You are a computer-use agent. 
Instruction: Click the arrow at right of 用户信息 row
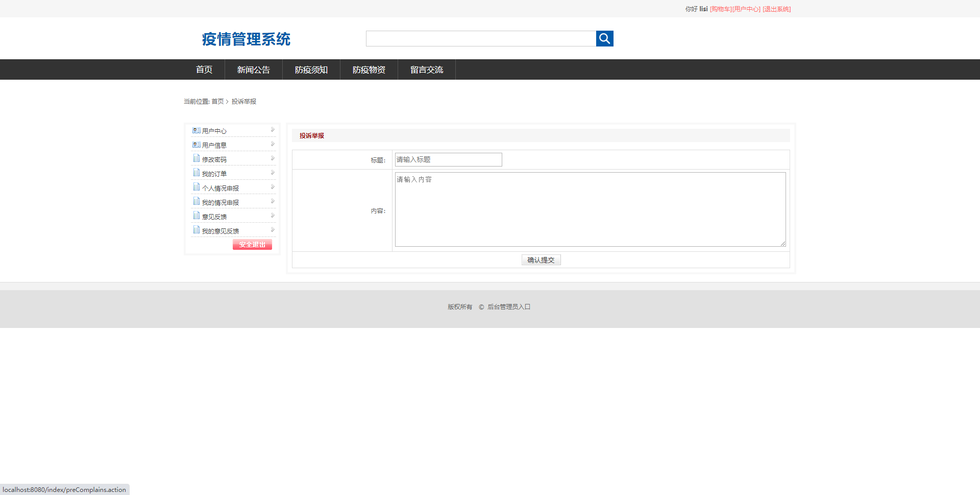point(273,144)
